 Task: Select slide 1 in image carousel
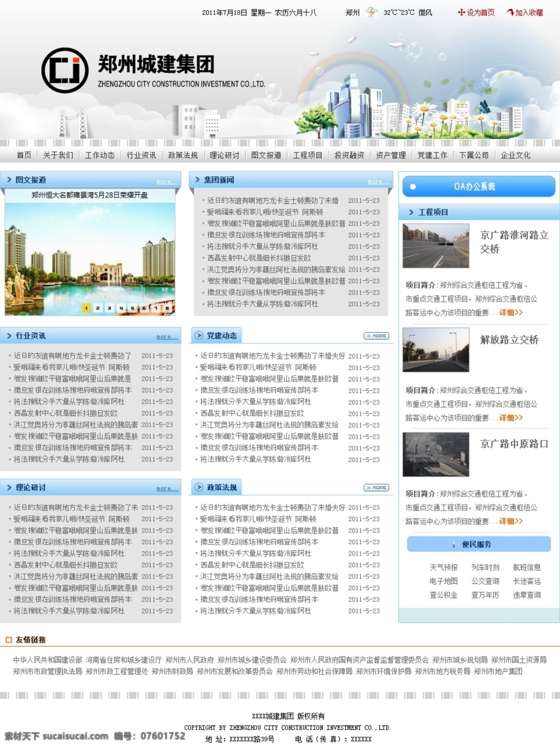tap(86, 308)
